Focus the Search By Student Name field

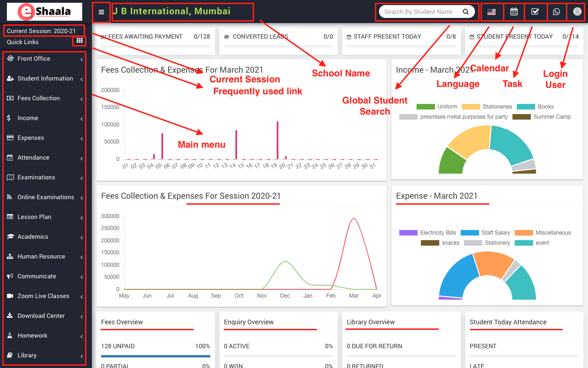[x=418, y=12]
